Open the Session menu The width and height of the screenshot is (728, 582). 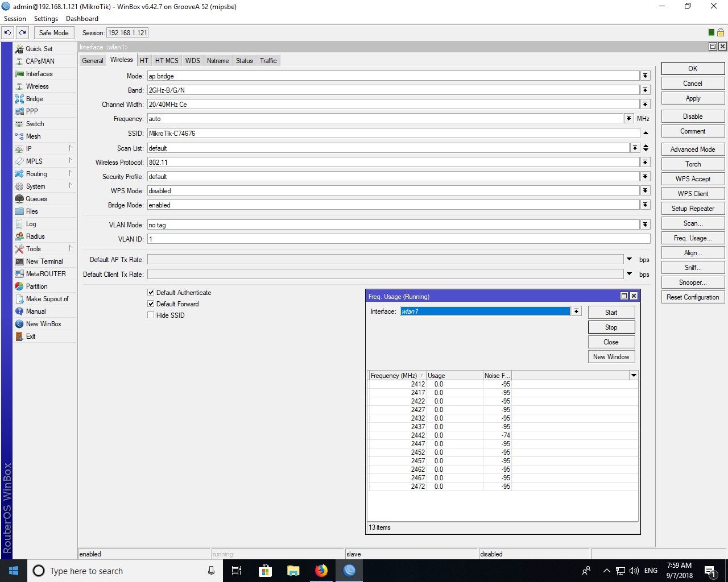click(15, 19)
